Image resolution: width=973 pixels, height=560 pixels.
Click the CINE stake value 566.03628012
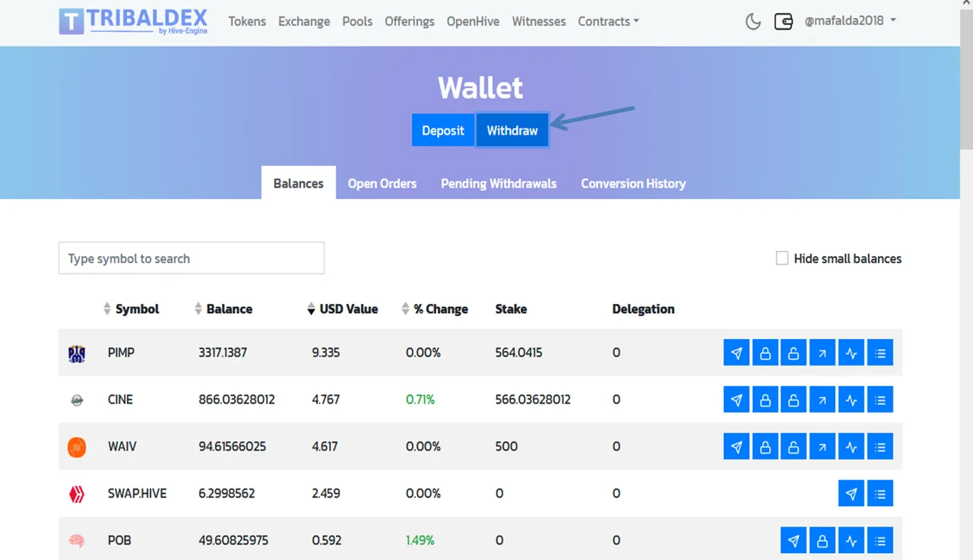[533, 400]
